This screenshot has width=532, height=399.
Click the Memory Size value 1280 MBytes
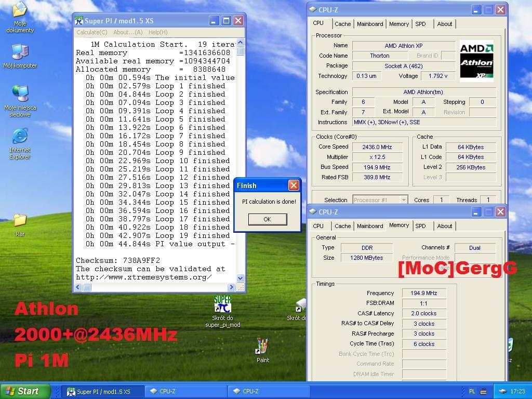coord(366,258)
